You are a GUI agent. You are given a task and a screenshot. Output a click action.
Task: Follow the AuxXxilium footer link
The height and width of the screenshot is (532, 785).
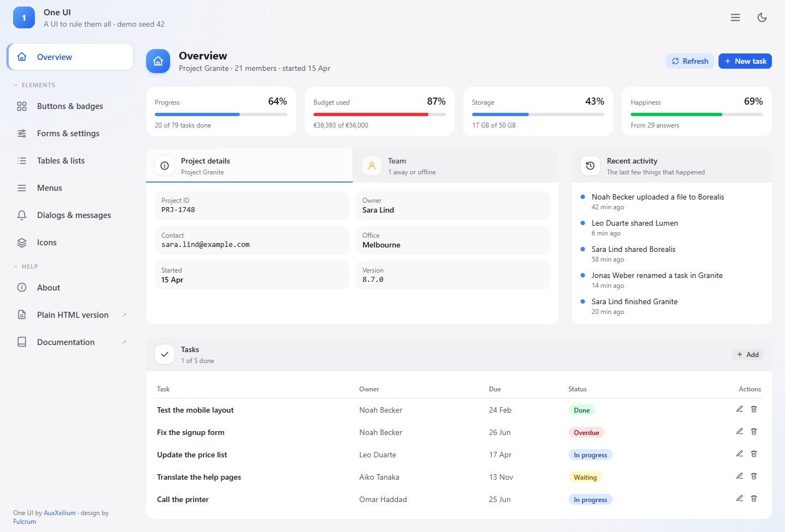(x=59, y=513)
